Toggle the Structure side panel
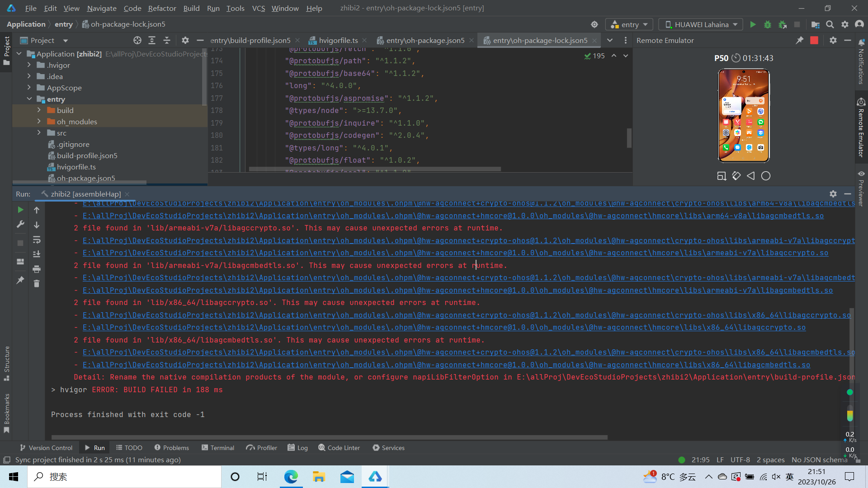Image resolution: width=868 pixels, height=488 pixels. tap(7, 363)
